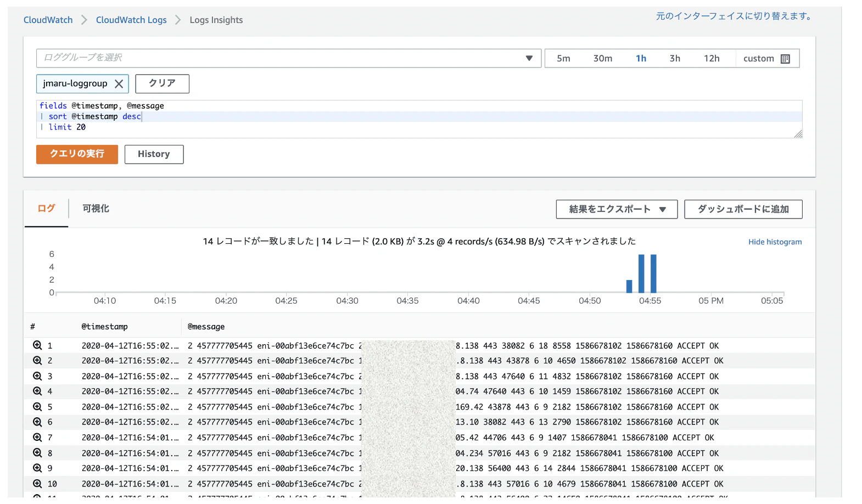Viewport: 862px width, 504px height.
Task: Open the custom time range calendar icon
Action: click(x=785, y=59)
